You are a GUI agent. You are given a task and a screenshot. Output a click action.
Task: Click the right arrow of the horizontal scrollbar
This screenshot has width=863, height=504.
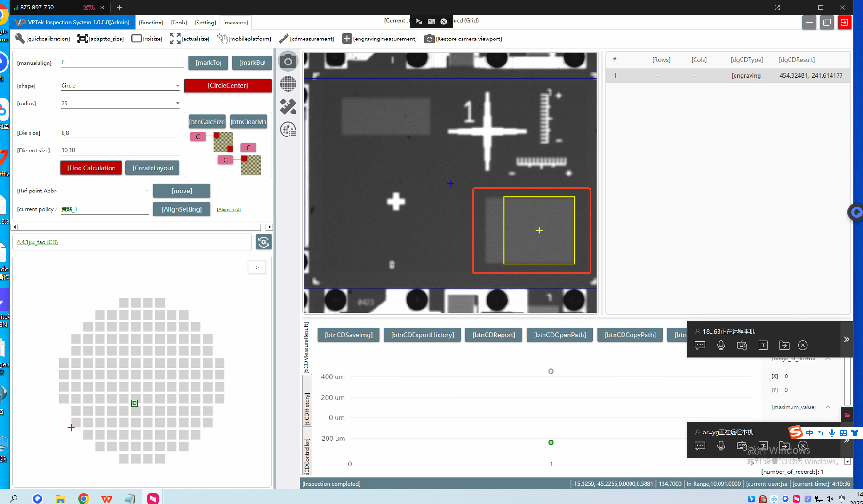click(x=269, y=227)
